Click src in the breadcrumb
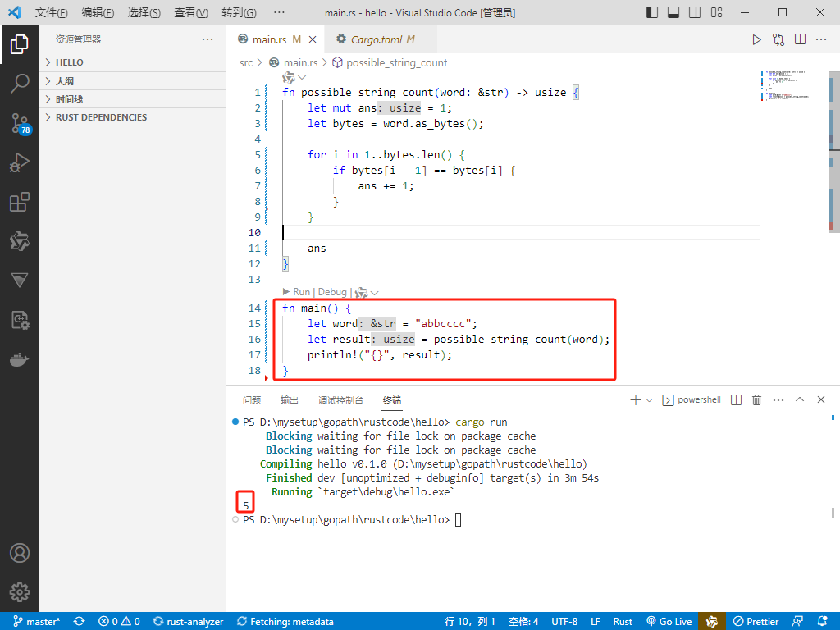Screen dimensions: 840x630 (x=246, y=62)
